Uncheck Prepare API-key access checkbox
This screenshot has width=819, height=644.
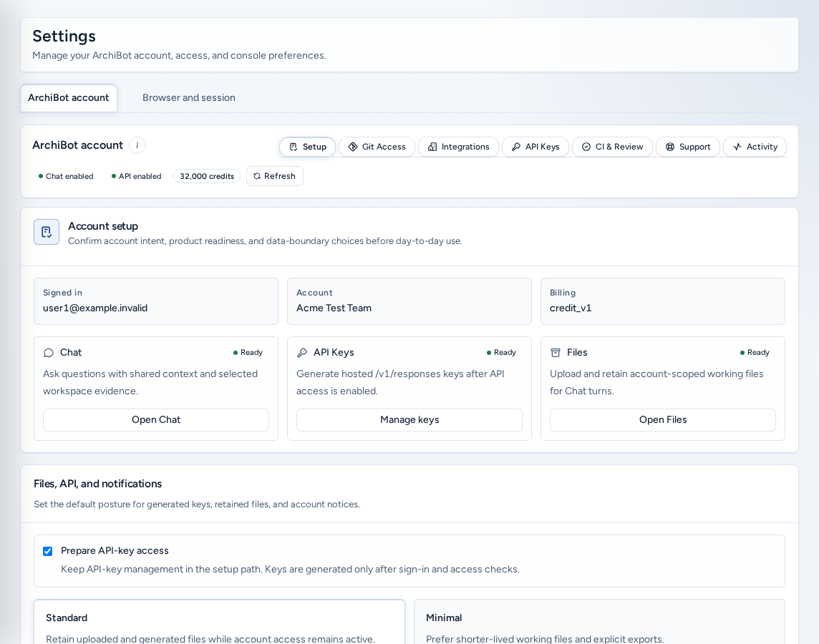47,552
